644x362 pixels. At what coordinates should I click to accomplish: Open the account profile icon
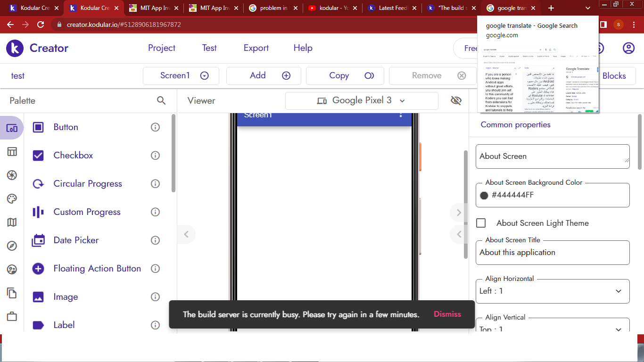point(628,48)
